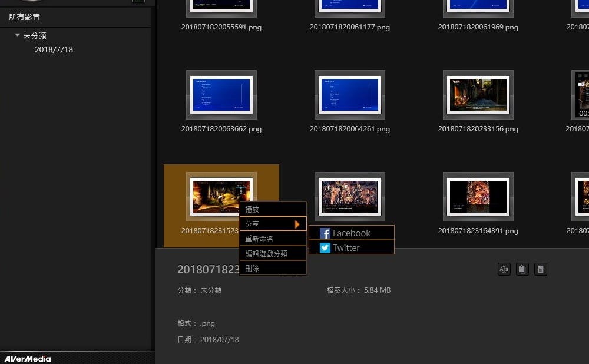Choose 播放 from the context menu
589x364 pixels.
[273, 210]
